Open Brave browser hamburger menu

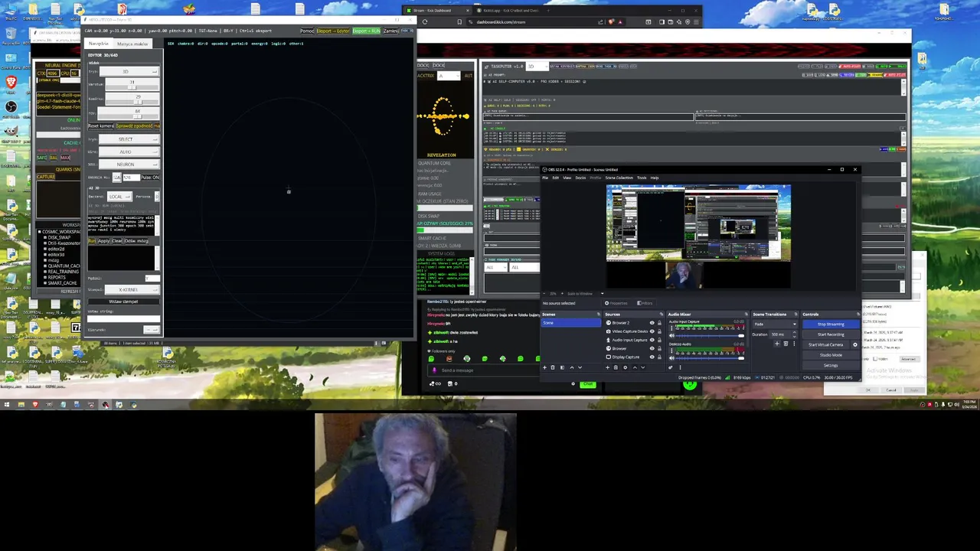point(696,21)
